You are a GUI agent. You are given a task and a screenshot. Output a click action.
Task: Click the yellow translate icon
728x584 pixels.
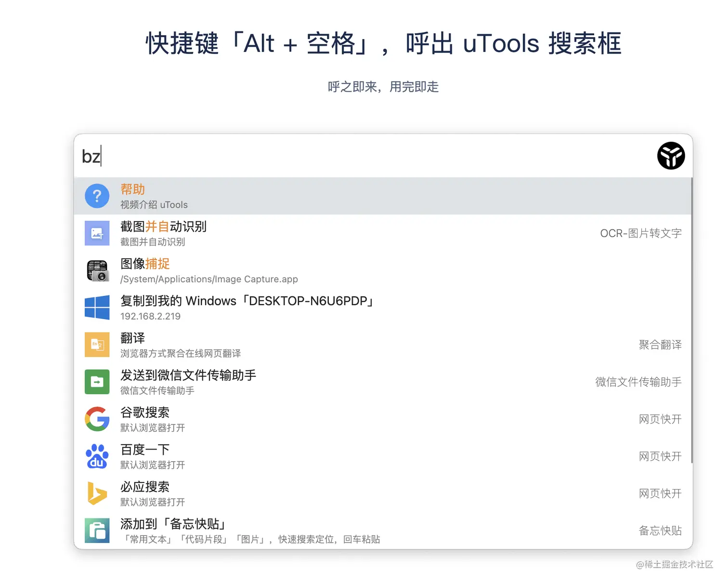(x=97, y=345)
